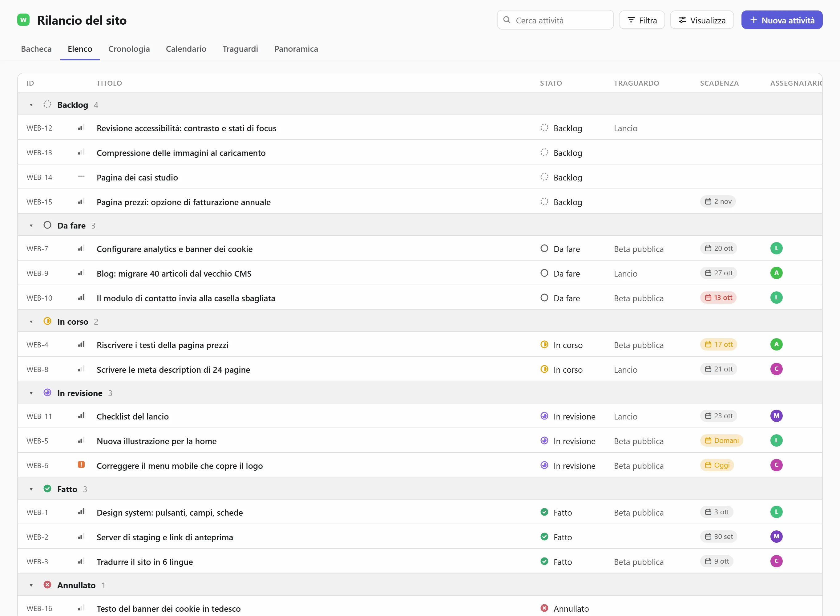
Task: Click the In corso status icon for WEB-4
Action: (544, 345)
